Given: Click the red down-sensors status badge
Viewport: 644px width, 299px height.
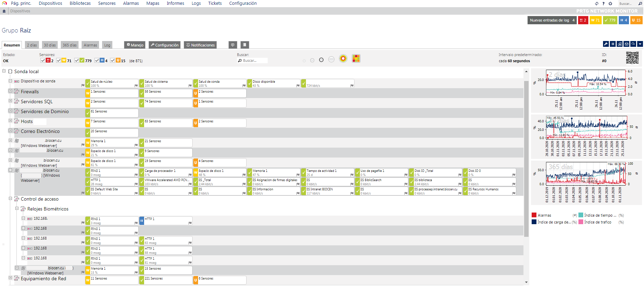Looking at the screenshot, I should coord(583,20).
